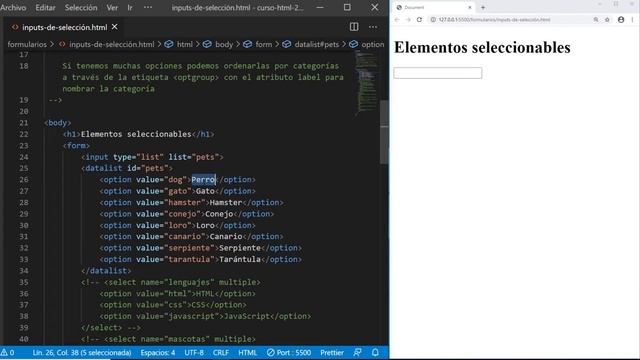Click the text input field in browser page
Image resolution: width=640 pixels, height=360 pixels.
438,73
